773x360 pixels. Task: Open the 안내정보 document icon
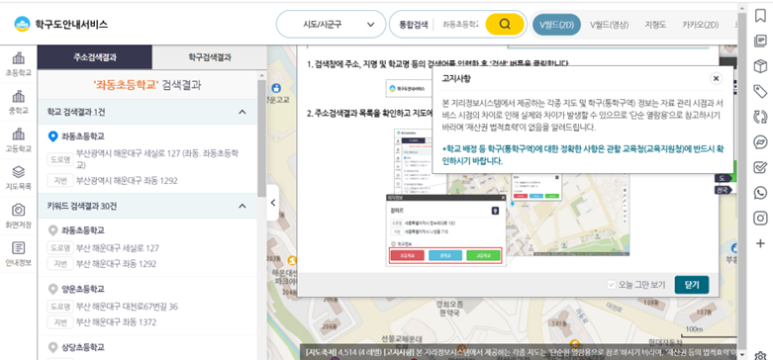(x=18, y=253)
